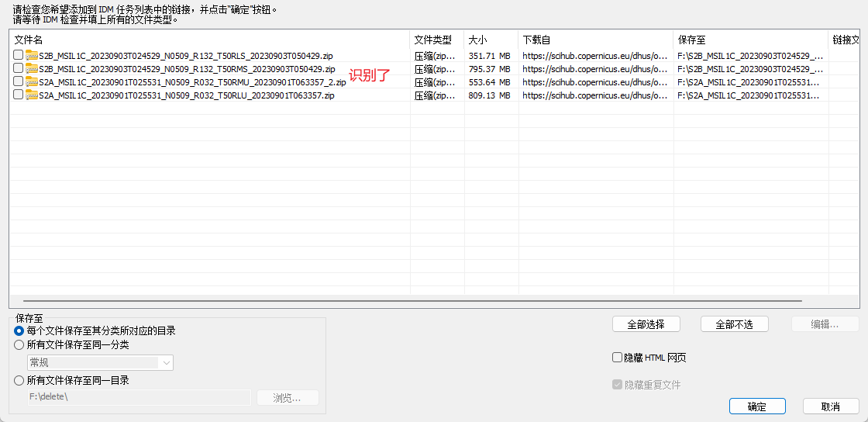The width and height of the screenshot is (868, 422).
Task: Click the F:\delete\ directory input field
Action: point(139,397)
